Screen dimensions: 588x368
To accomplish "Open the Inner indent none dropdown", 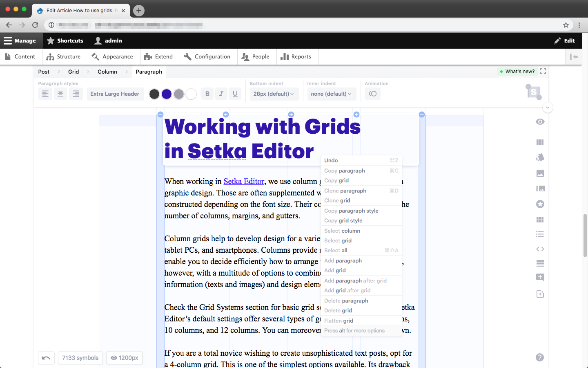I will (x=331, y=94).
